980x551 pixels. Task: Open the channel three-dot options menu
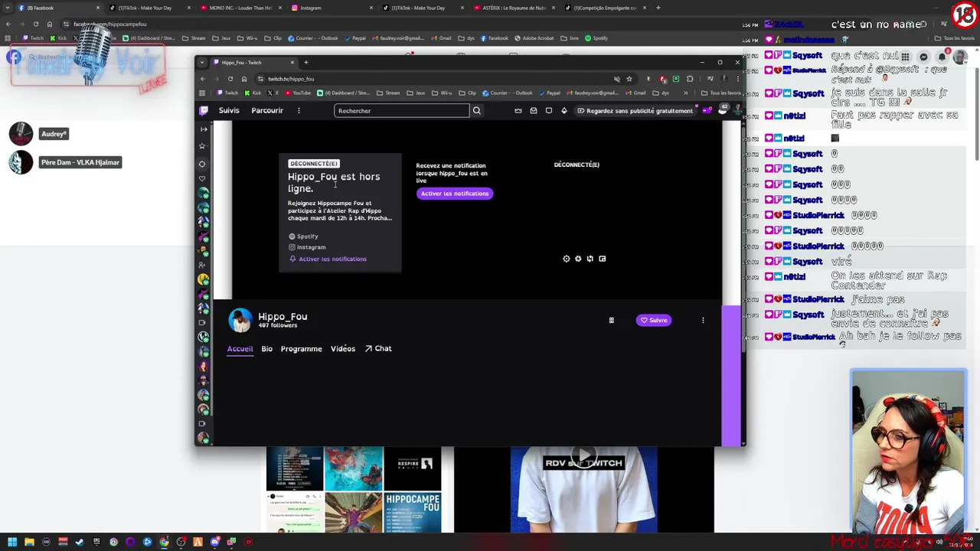[x=703, y=320]
